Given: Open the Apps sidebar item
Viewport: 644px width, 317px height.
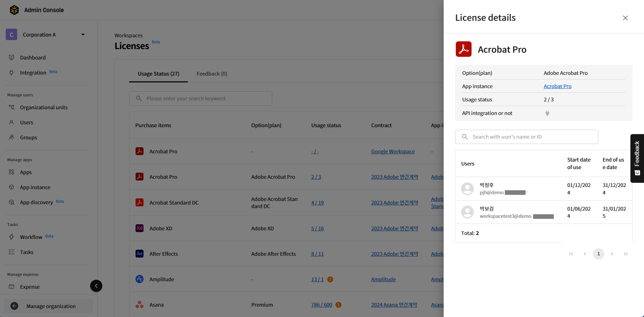Looking at the screenshot, I should coord(26,172).
